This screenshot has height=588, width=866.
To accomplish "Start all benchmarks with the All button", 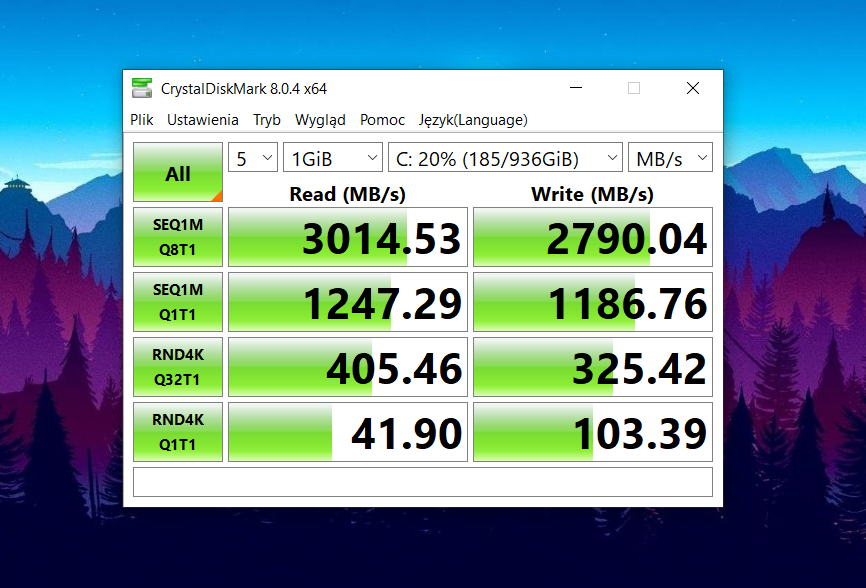I will 178,172.
